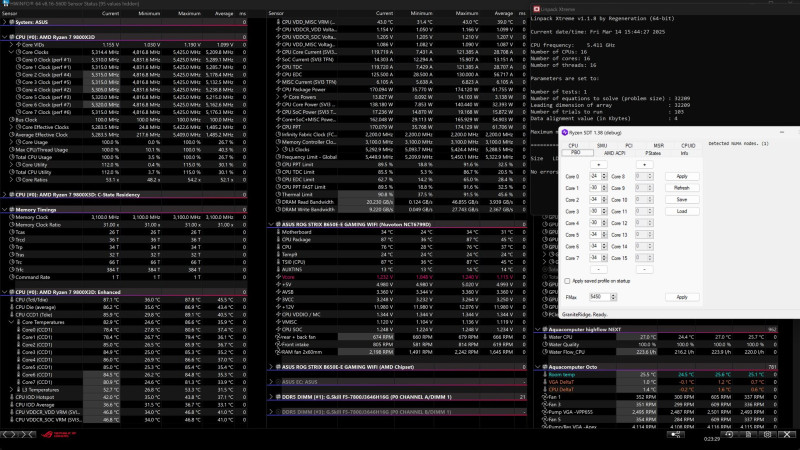Click minus button below Core 7 column

(598, 269)
